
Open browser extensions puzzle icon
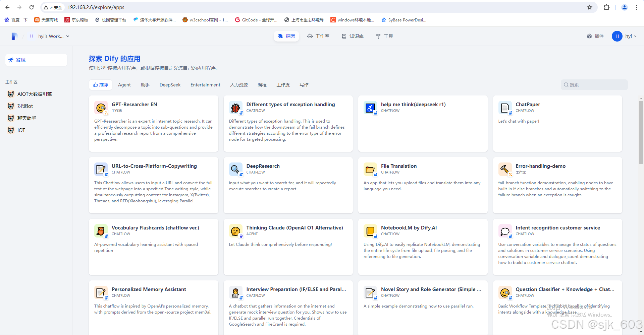606,7
